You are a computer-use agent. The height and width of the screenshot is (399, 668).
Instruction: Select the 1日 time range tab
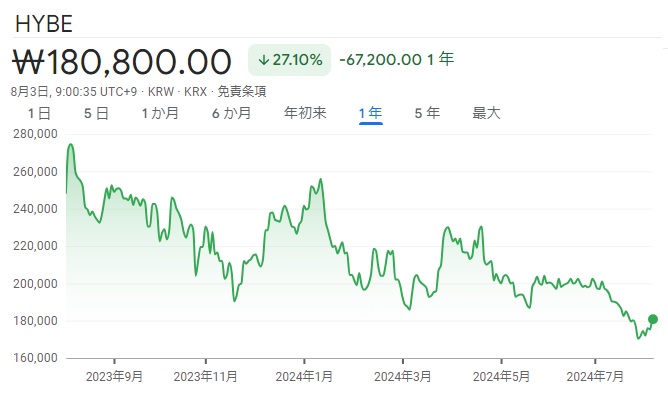(x=39, y=113)
